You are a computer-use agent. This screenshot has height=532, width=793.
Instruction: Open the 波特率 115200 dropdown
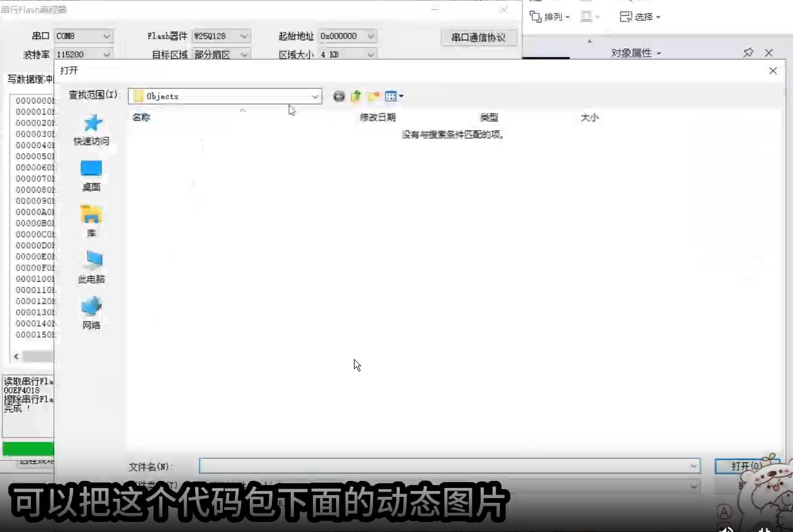click(107, 54)
